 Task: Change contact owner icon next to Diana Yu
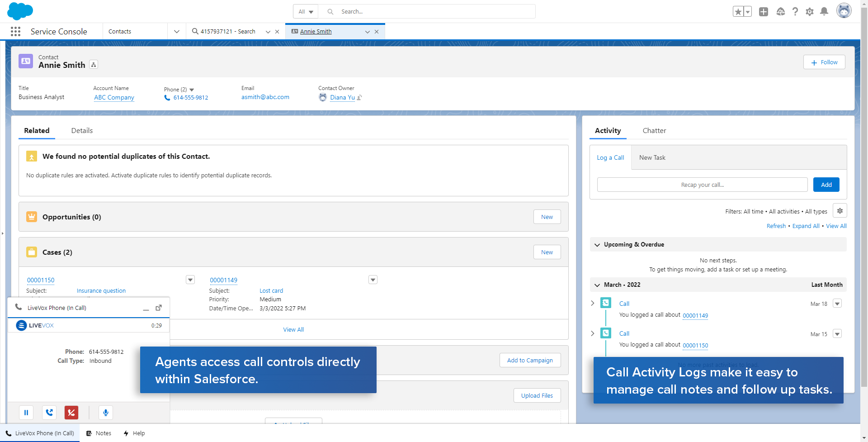click(x=359, y=97)
